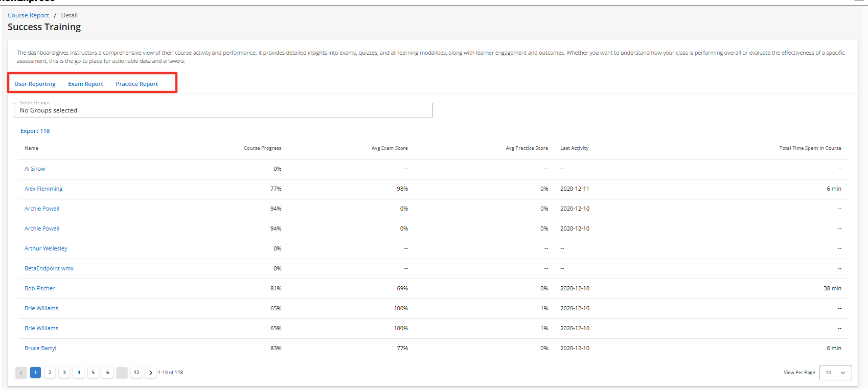
Task: Open Arthur Wellesley's profile link
Action: point(45,248)
